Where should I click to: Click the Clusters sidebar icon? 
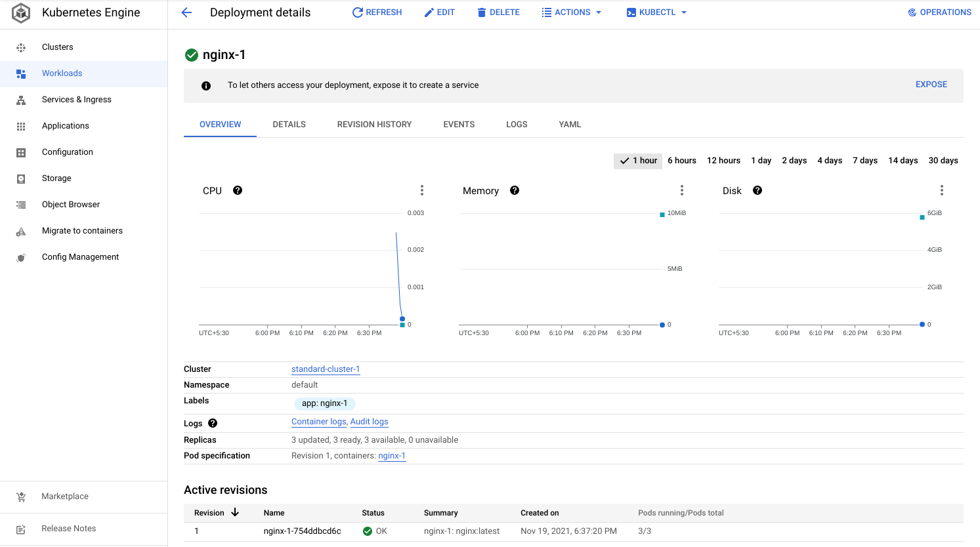coord(21,47)
